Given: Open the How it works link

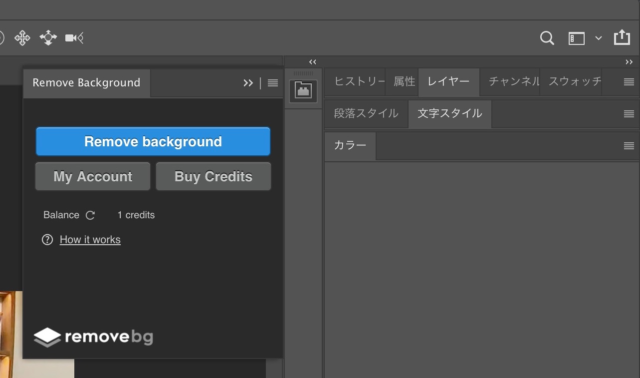Looking at the screenshot, I should (90, 240).
